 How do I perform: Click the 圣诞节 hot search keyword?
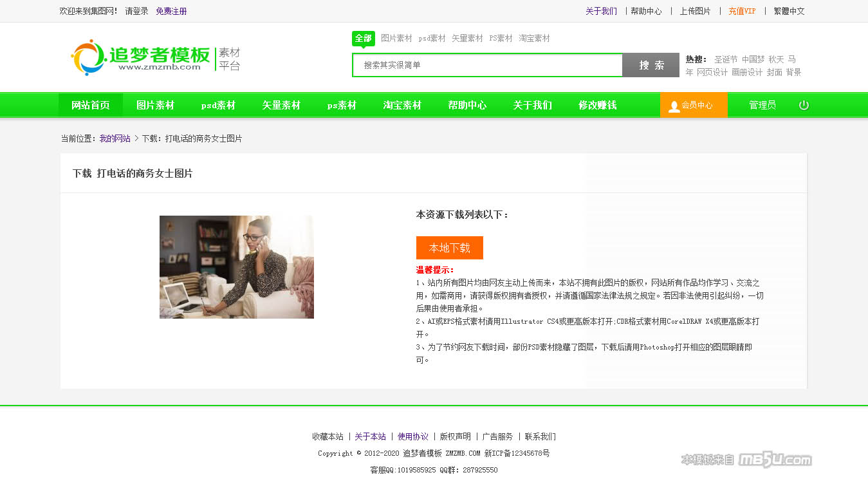726,59
